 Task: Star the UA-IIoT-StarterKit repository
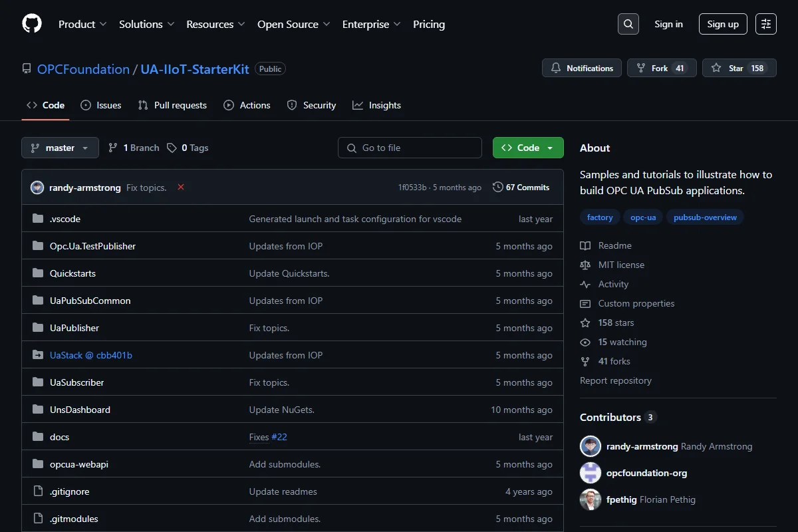coord(739,68)
